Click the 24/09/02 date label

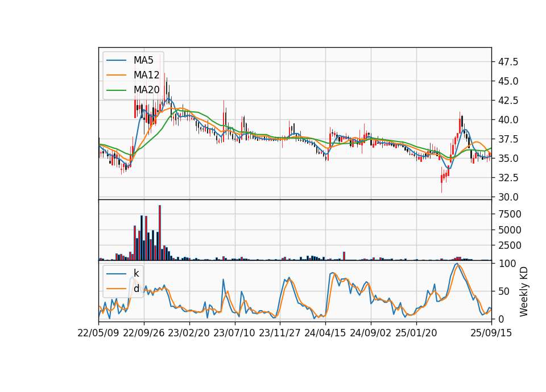[x=370, y=333]
